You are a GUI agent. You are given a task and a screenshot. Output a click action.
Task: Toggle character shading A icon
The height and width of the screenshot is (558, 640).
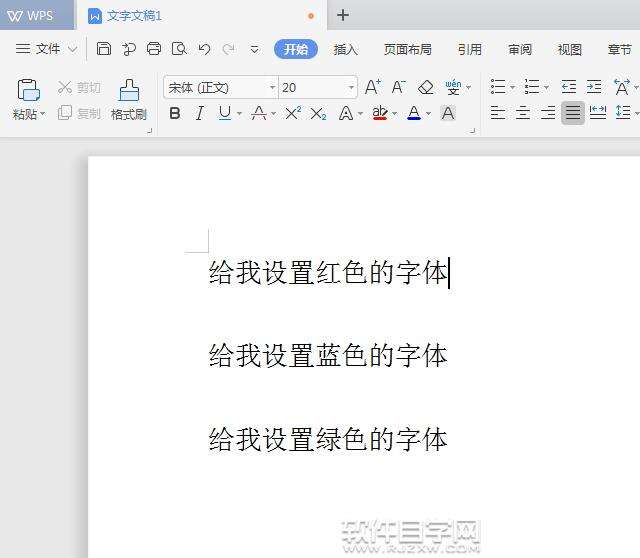click(448, 113)
